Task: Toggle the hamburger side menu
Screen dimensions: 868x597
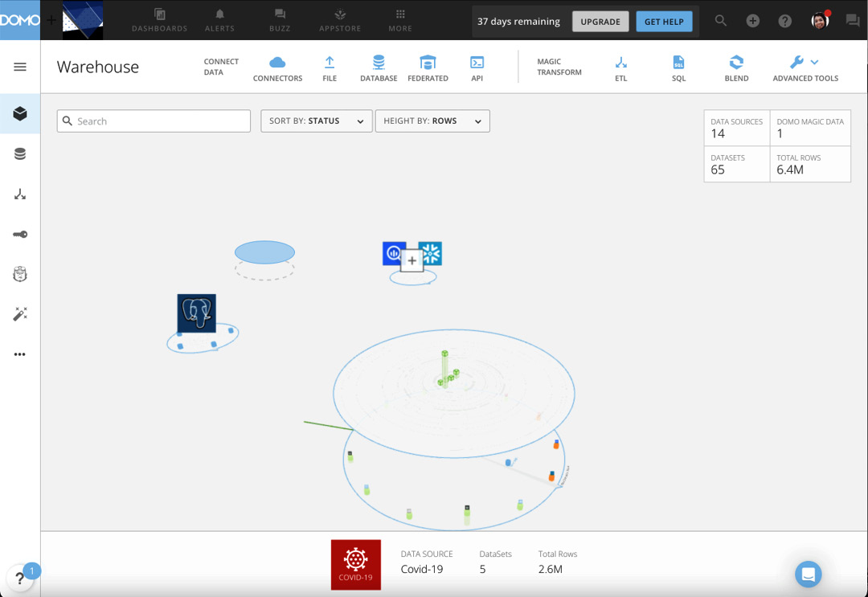Action: (x=20, y=67)
